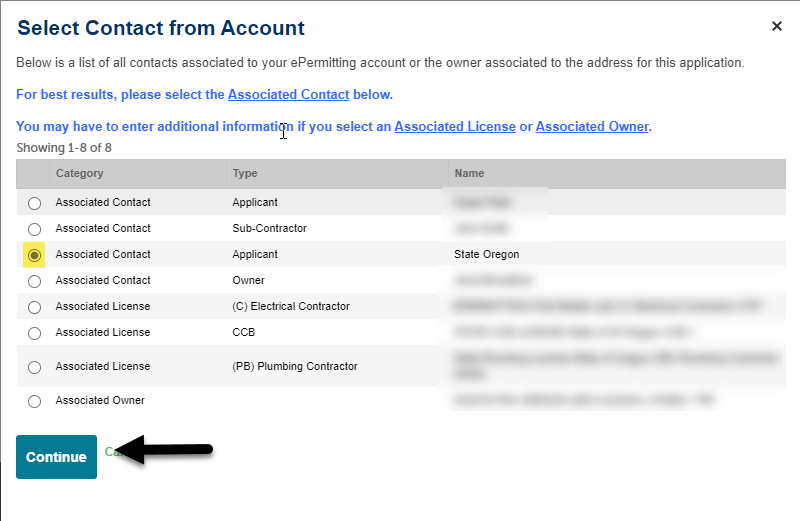Open the Associated Contact link in blue text

[x=288, y=95]
